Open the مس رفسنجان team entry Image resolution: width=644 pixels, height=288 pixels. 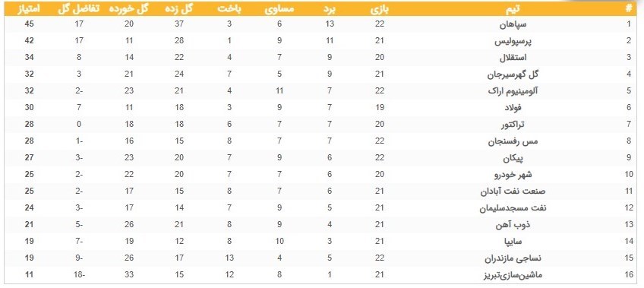point(513,141)
